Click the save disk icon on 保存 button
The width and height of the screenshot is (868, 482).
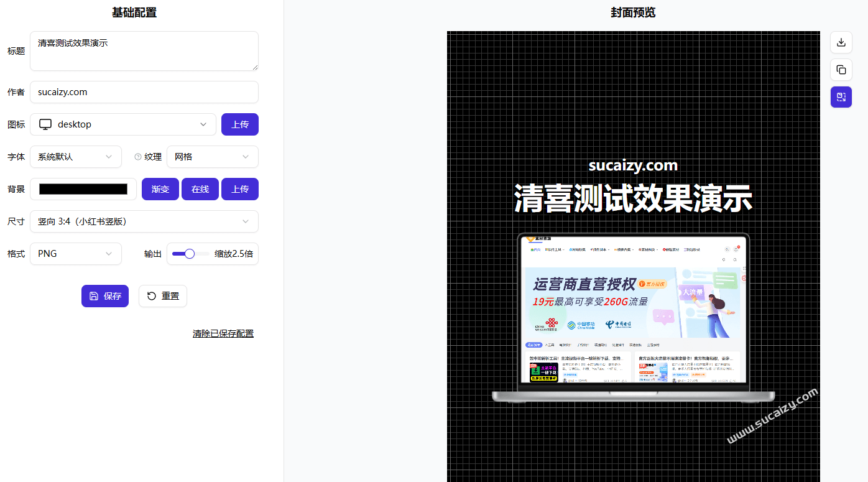pos(95,296)
